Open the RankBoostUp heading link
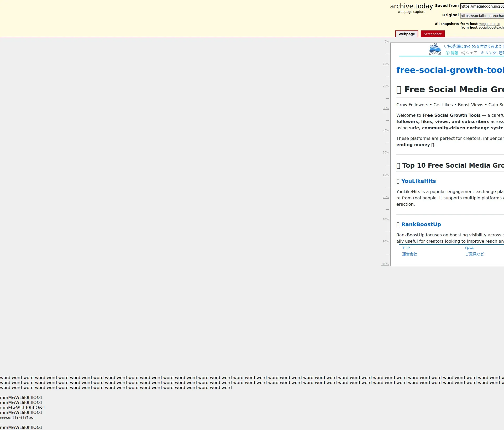The width and height of the screenshot is (504, 430). [x=421, y=224]
